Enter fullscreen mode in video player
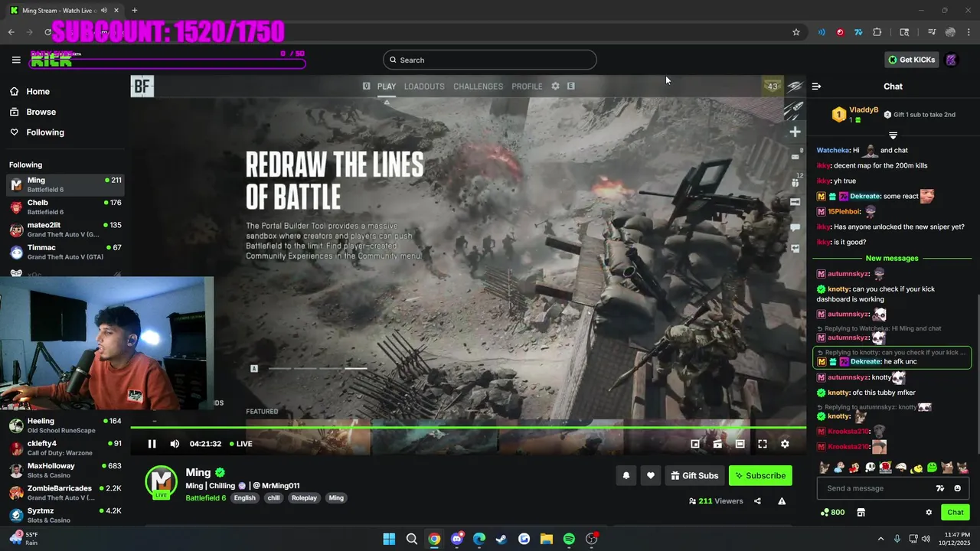Image resolution: width=980 pixels, height=551 pixels. pyautogui.click(x=763, y=444)
